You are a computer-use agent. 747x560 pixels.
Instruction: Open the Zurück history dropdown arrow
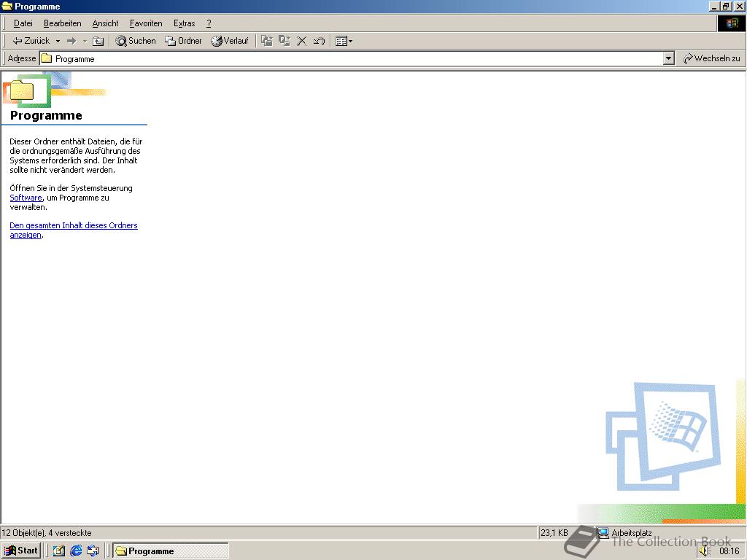[58, 41]
